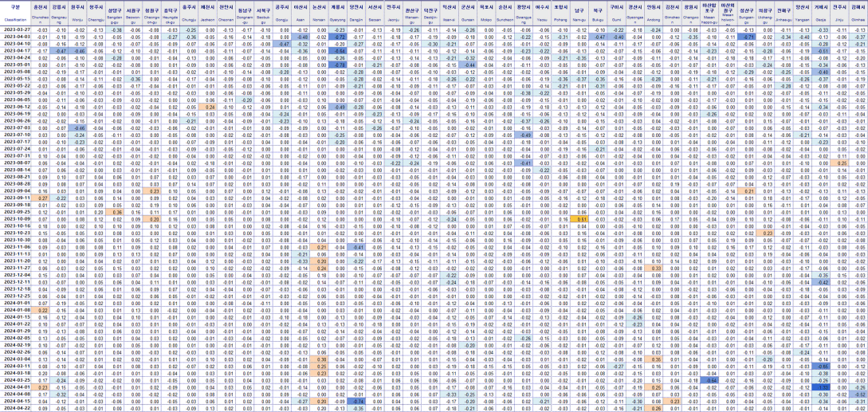The height and width of the screenshot is (412, 868).
Task: Click the 2023-04-03 row label
Action: pos(15,36)
